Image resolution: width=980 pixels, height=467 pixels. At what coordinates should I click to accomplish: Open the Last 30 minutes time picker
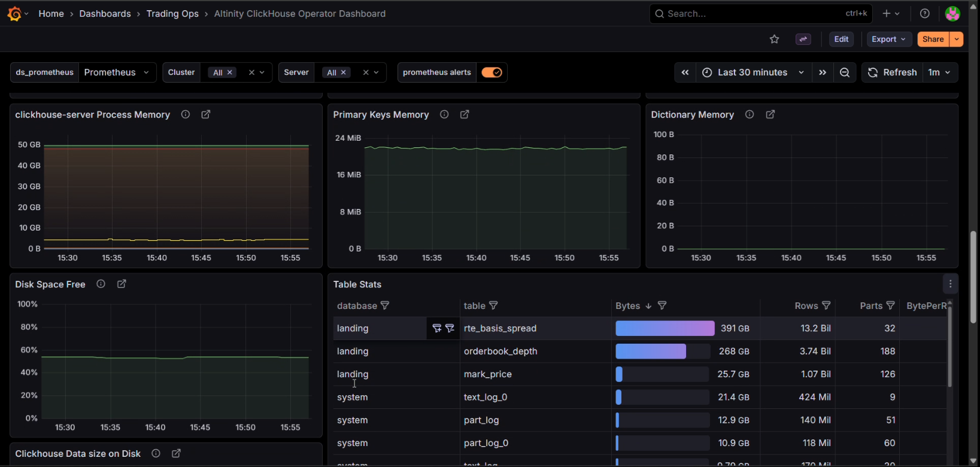[x=753, y=72]
